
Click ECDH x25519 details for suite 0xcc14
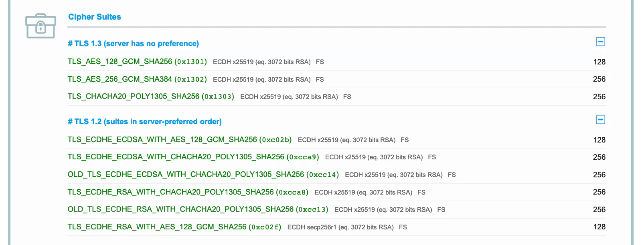394,175
